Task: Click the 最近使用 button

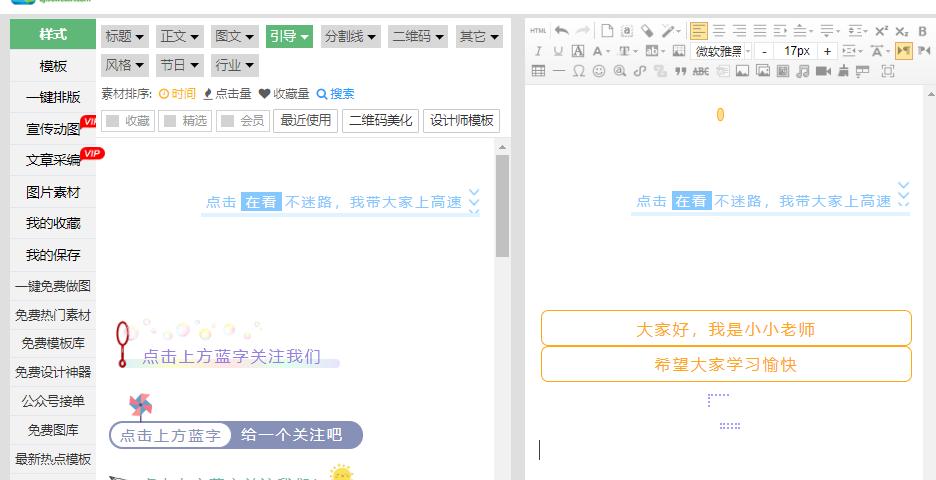Action: (x=306, y=121)
